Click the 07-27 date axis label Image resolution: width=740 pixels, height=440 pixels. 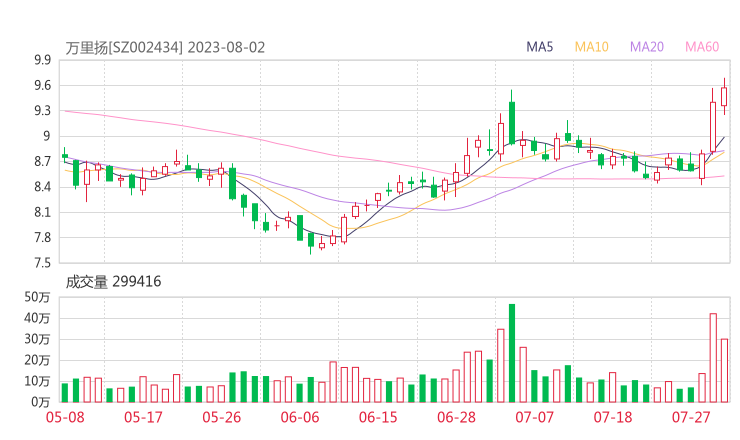[x=691, y=417]
